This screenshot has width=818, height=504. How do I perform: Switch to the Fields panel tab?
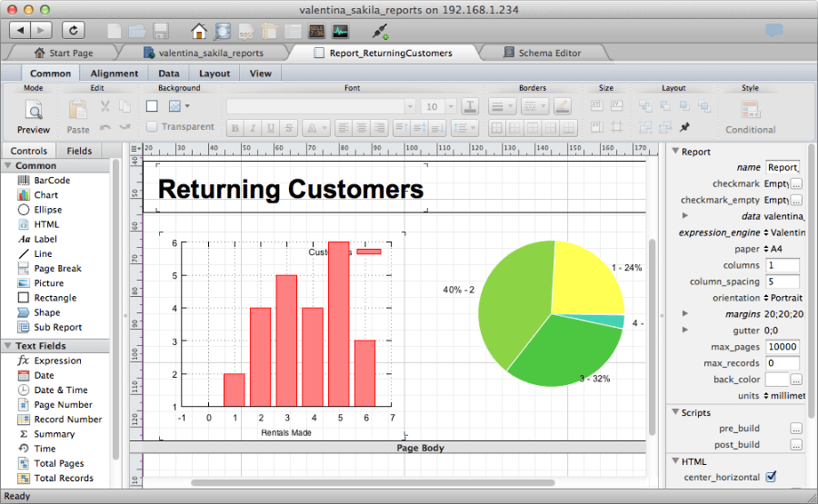79,151
